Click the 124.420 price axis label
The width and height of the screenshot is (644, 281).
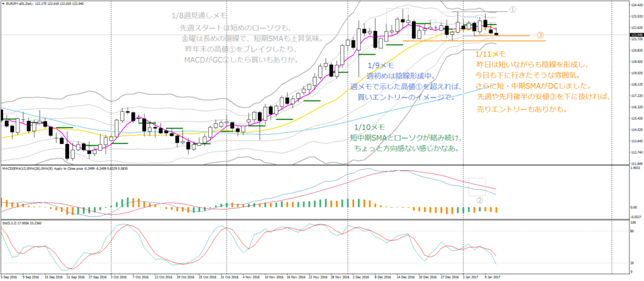click(x=636, y=5)
